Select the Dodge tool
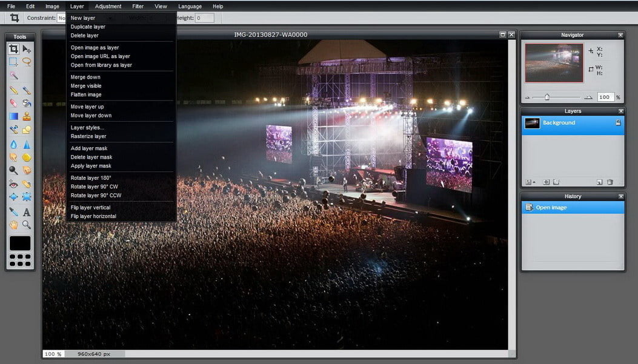 pos(13,170)
